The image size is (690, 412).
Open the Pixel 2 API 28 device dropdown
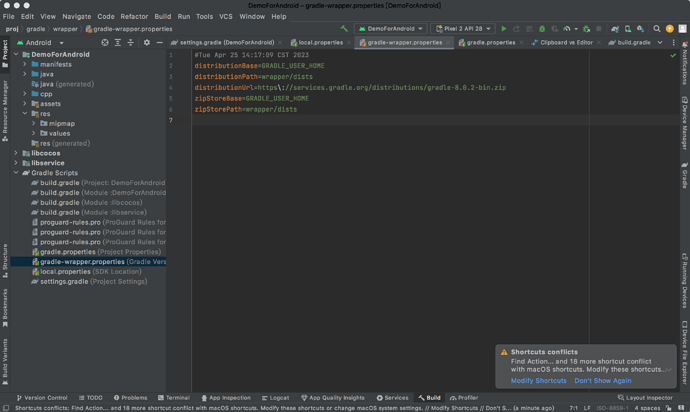point(464,29)
